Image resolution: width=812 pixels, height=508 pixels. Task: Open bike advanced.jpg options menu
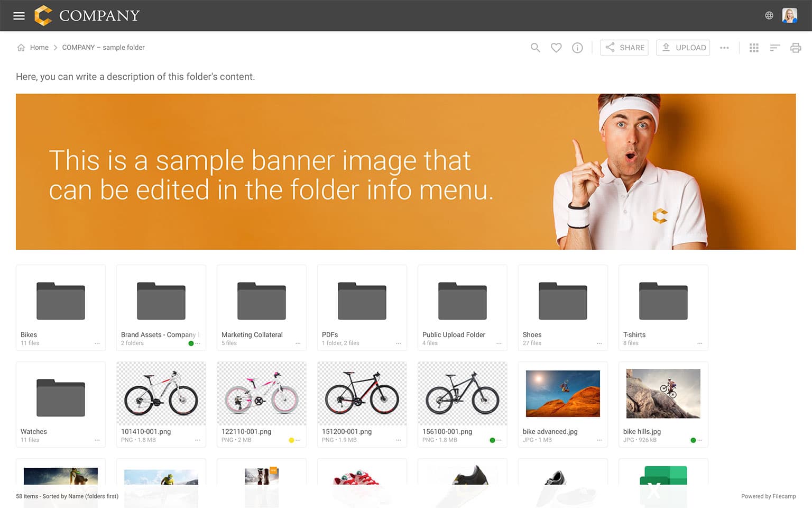(599, 440)
